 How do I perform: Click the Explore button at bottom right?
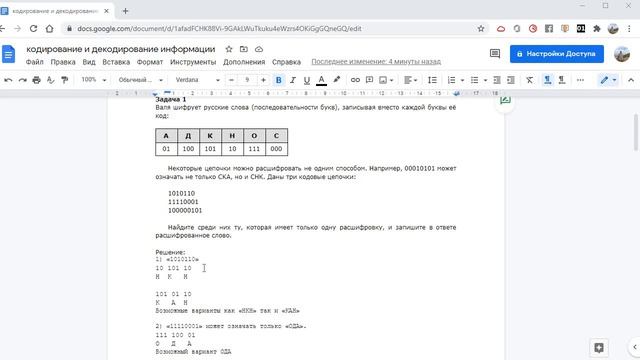(599, 348)
